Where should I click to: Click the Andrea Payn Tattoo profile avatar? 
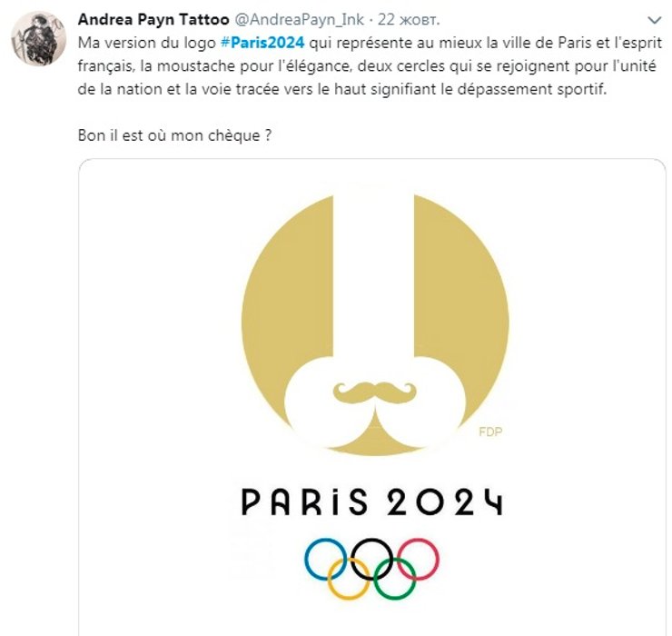pyautogui.click(x=36, y=38)
